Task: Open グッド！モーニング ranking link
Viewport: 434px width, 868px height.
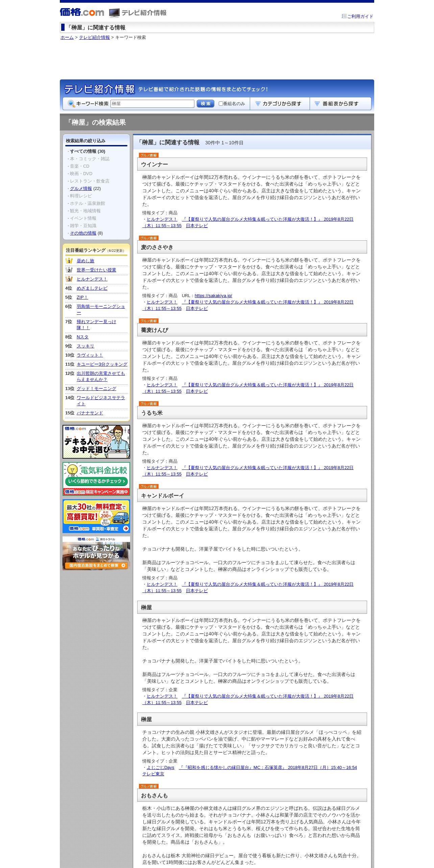Action: tap(96, 389)
